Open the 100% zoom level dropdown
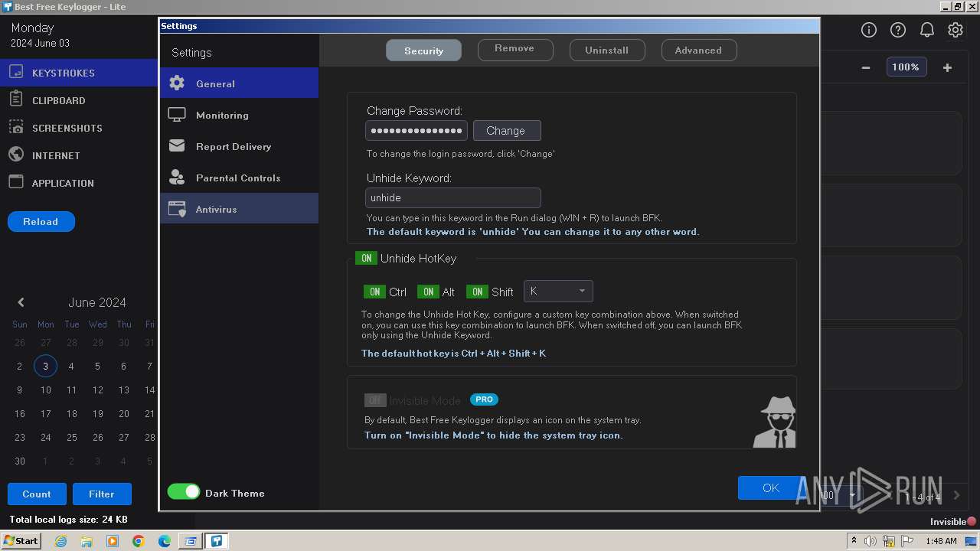The width and height of the screenshot is (980, 551). (x=906, y=67)
